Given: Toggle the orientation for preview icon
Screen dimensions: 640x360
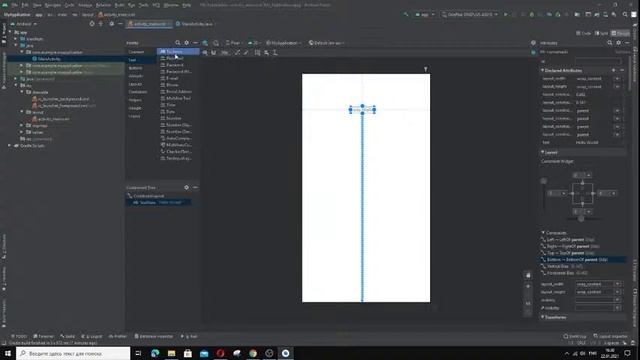Looking at the screenshot, I should [x=216, y=43].
